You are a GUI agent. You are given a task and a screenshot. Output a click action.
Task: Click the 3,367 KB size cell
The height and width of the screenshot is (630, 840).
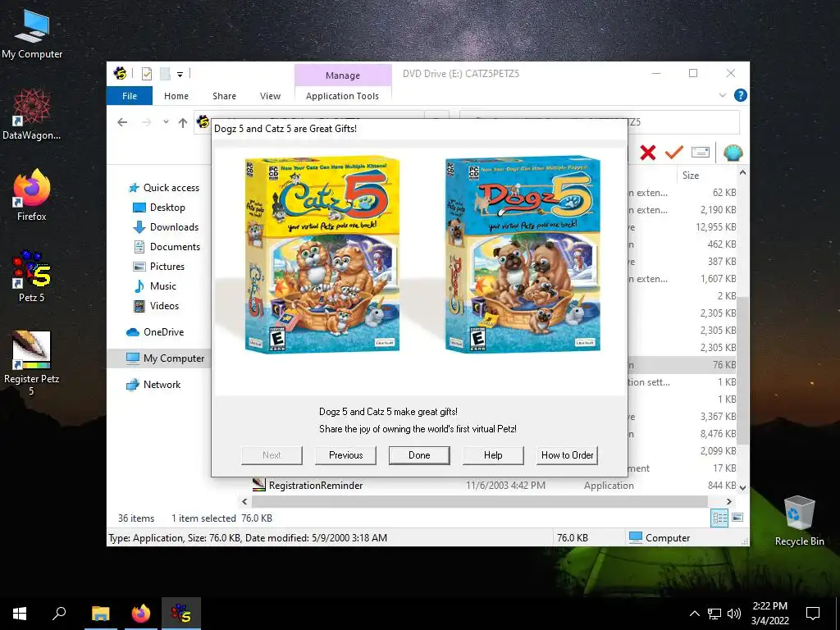(718, 417)
